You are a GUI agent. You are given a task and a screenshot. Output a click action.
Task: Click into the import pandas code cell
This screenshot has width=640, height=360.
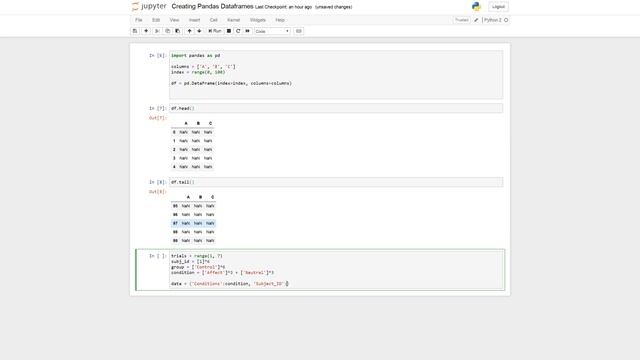[336, 75]
